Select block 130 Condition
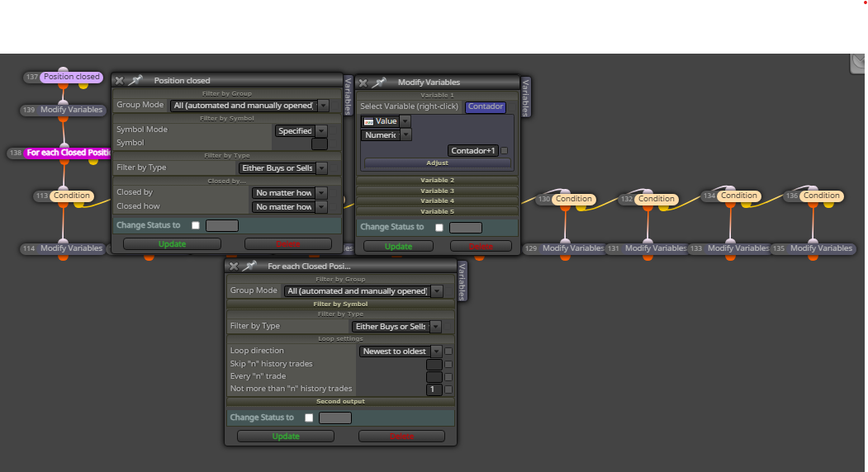Image resolution: width=868 pixels, height=472 pixels. click(573, 199)
